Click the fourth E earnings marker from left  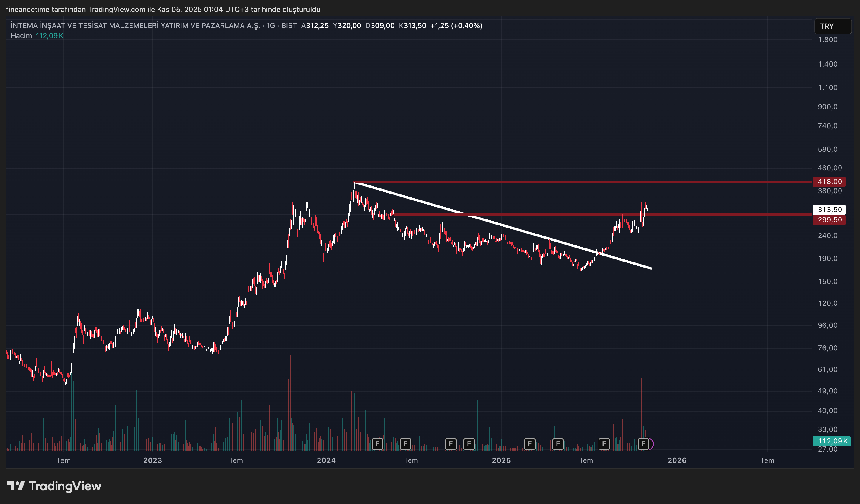469,444
